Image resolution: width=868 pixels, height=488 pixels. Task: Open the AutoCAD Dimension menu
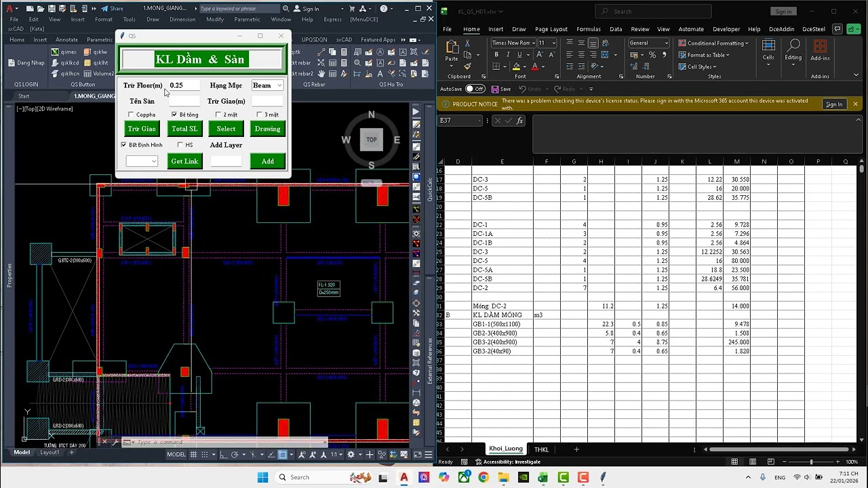pos(182,19)
